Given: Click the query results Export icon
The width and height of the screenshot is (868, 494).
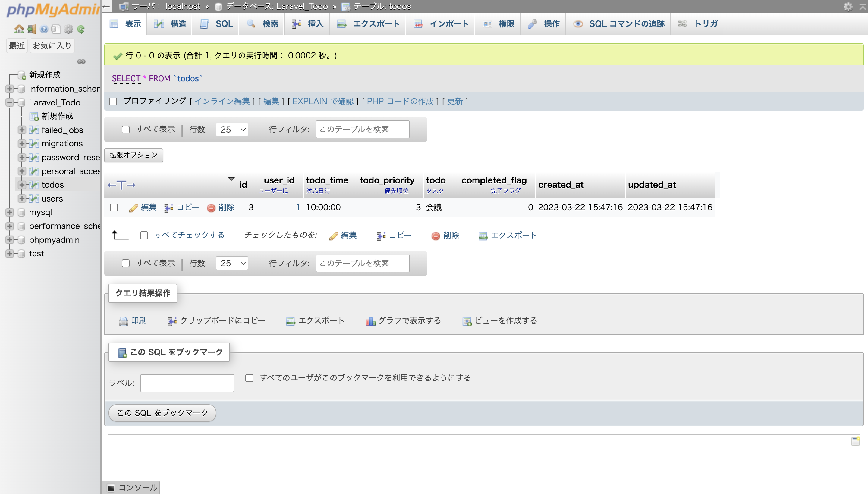Looking at the screenshot, I should point(290,321).
